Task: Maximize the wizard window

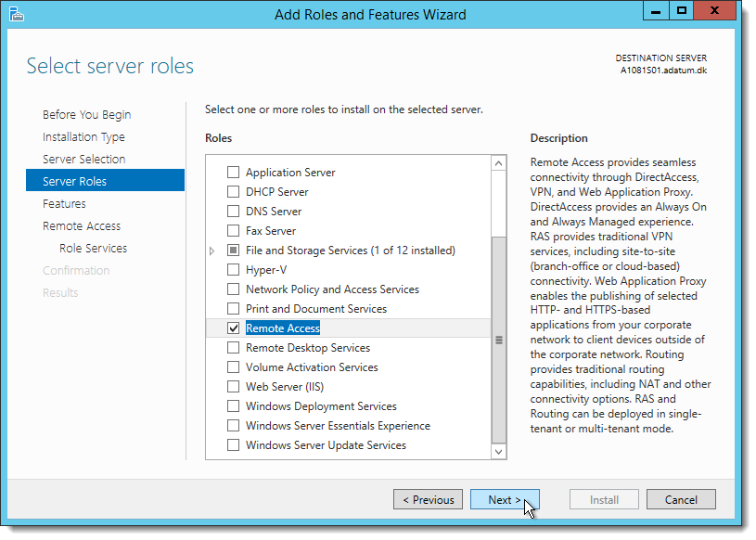Action: tap(681, 10)
